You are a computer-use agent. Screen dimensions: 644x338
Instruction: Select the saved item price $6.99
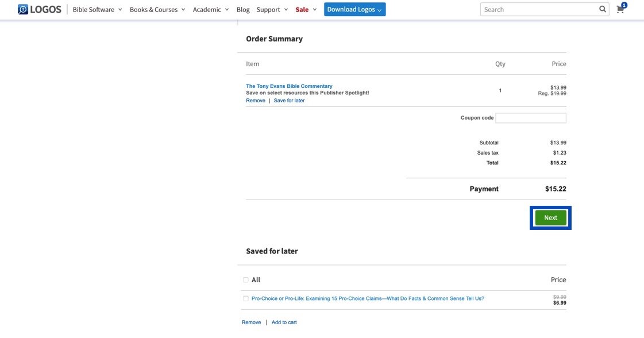560,303
